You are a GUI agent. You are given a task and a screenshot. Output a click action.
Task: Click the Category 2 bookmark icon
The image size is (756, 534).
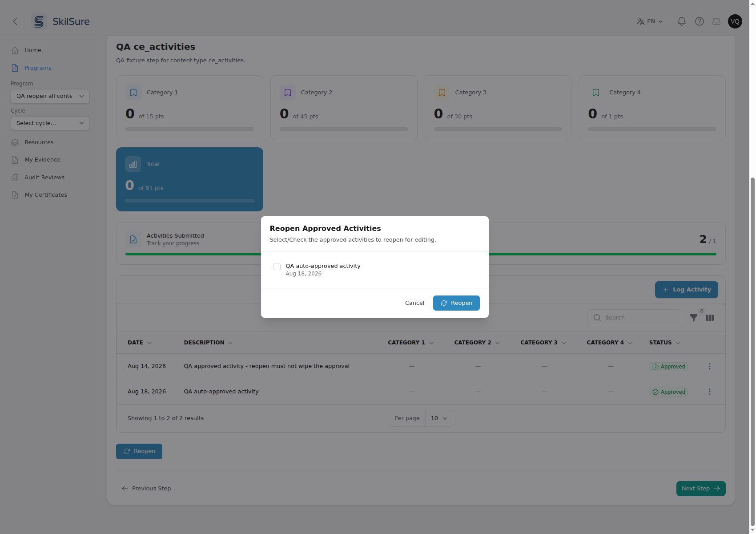(x=288, y=93)
